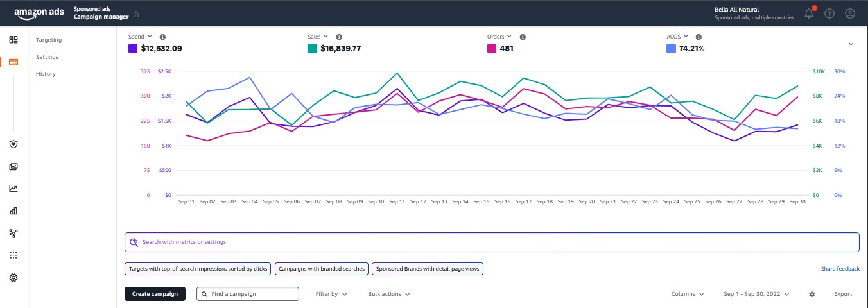Click the info icon next to Spend
This screenshot has height=308, width=868.
(x=162, y=37)
